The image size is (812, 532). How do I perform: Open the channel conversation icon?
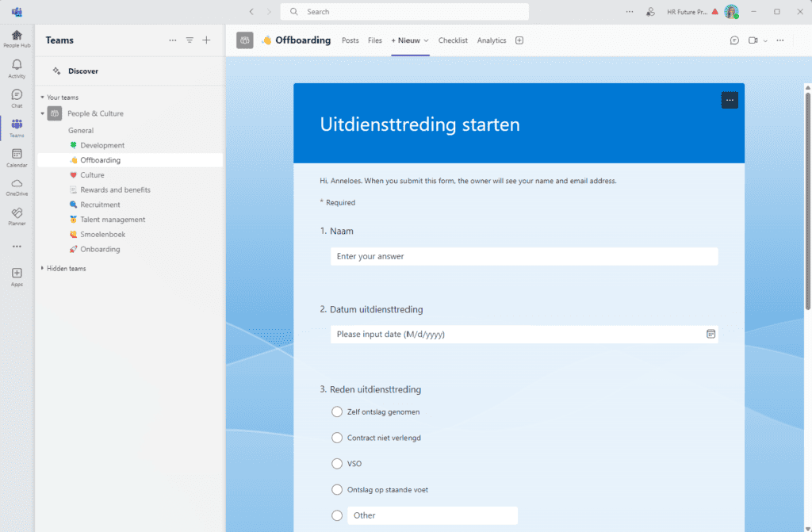point(734,40)
